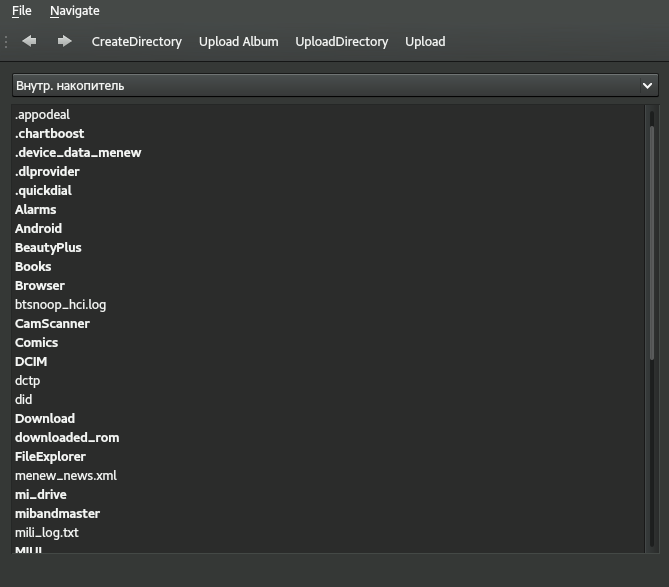
Task: Select the btsnoop_hci.log file
Action: 60,305
